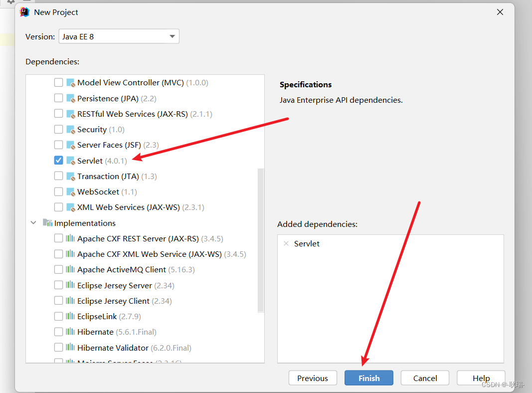Screen dimensions: 532x393
Task: Click the Apache ActiveMQ Client library icon
Action: pos(70,269)
